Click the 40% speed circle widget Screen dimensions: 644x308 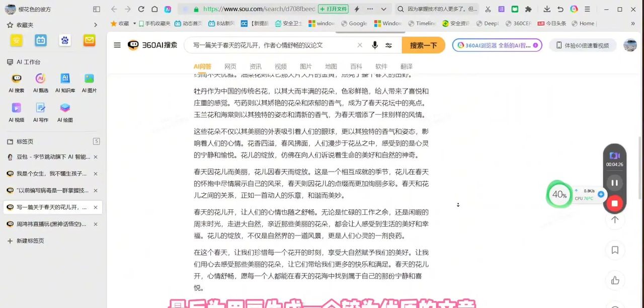[559, 194]
